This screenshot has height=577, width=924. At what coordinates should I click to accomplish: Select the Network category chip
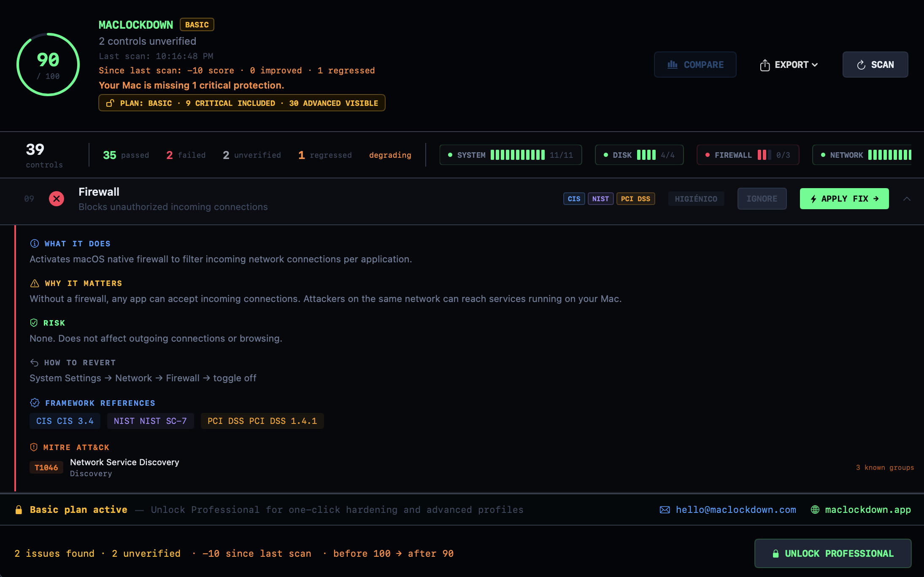[x=862, y=155]
